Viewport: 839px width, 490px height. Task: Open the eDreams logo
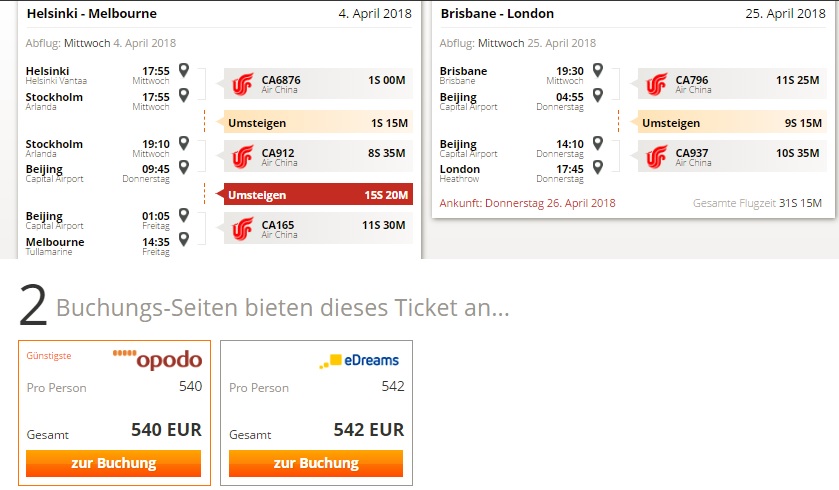pos(359,361)
